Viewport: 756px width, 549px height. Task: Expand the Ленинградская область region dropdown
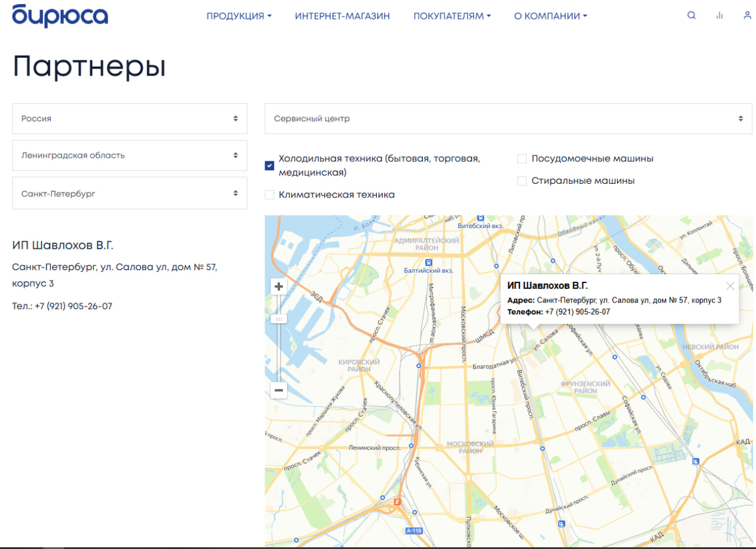click(129, 155)
